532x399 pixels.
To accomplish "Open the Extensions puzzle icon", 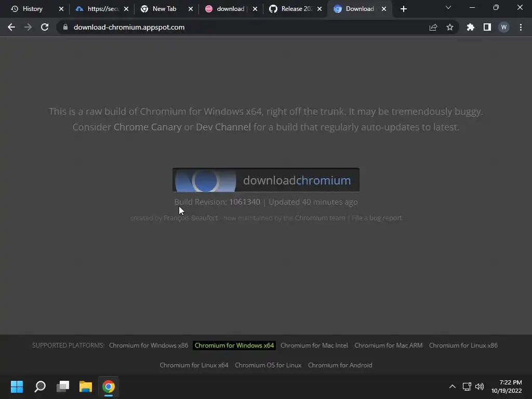I will coord(470,27).
